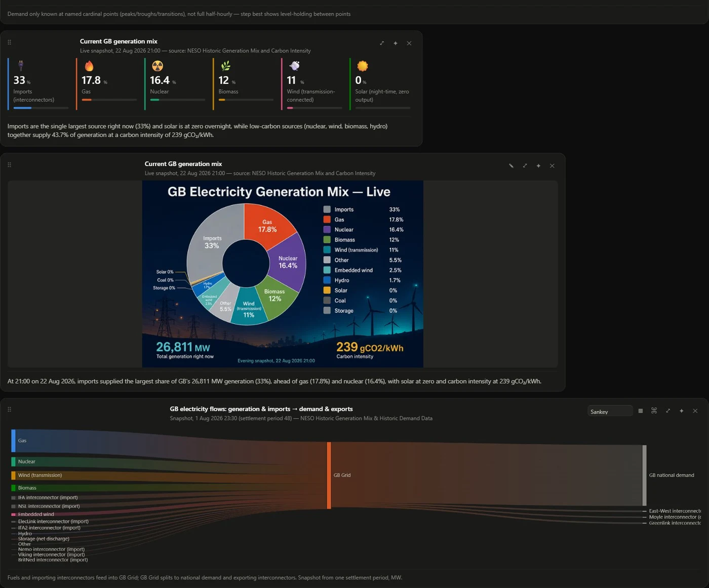
Task: Click the Embedded wind Sankey label
Action: 36,514
